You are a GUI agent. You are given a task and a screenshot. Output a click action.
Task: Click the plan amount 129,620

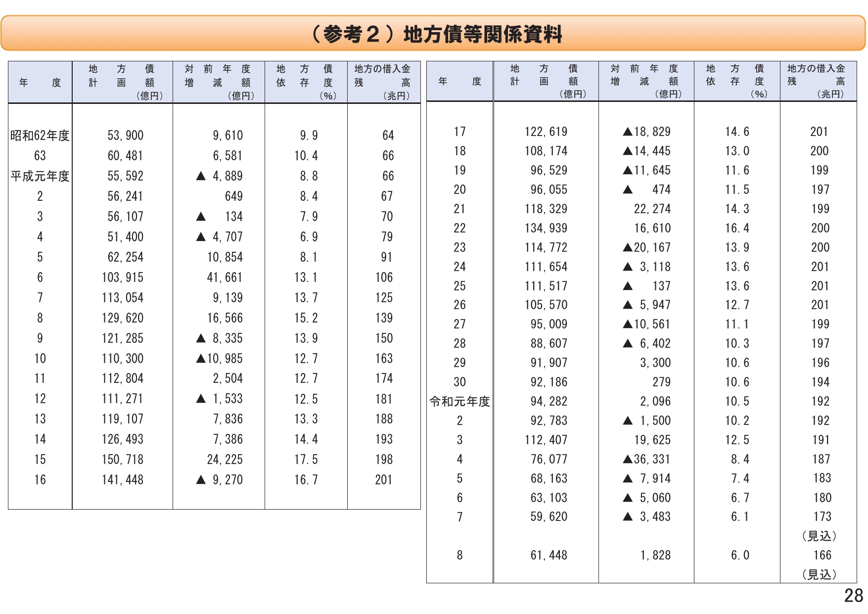click(123, 318)
